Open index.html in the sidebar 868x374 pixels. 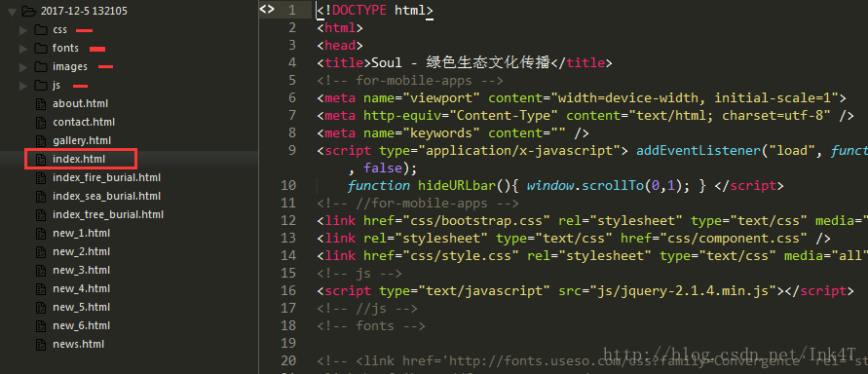[79, 160]
